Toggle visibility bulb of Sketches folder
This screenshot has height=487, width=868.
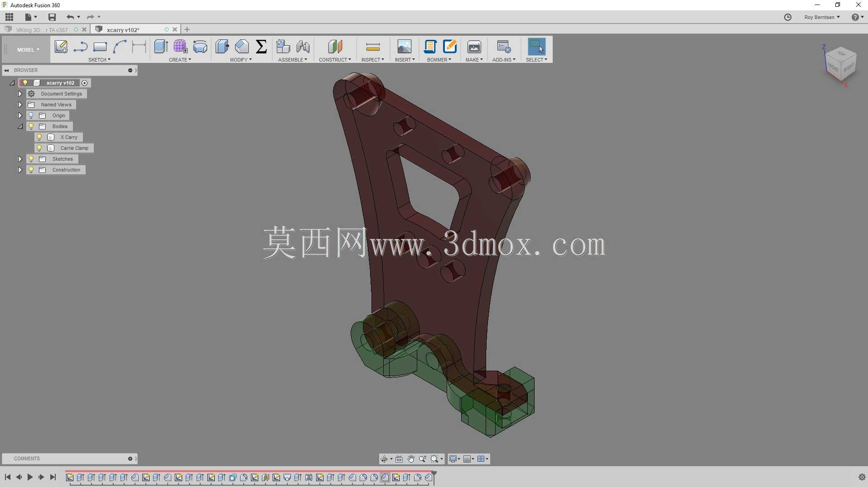pos(31,159)
